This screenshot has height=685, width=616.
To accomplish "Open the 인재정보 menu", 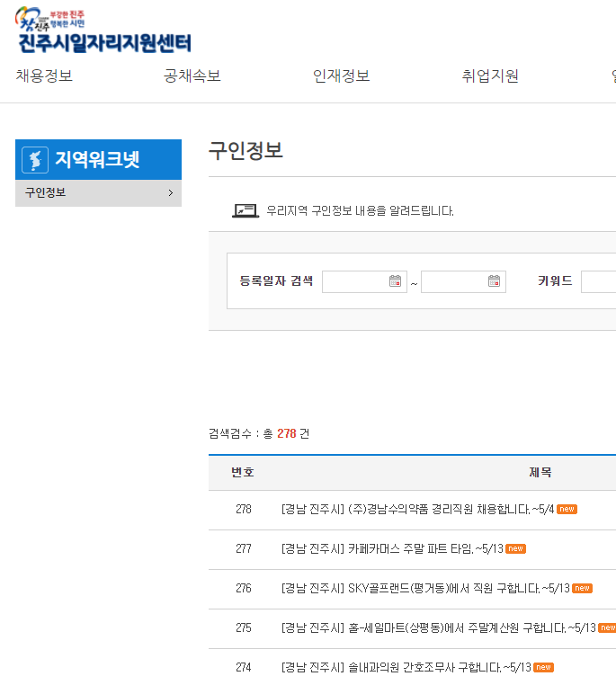I will click(x=341, y=76).
